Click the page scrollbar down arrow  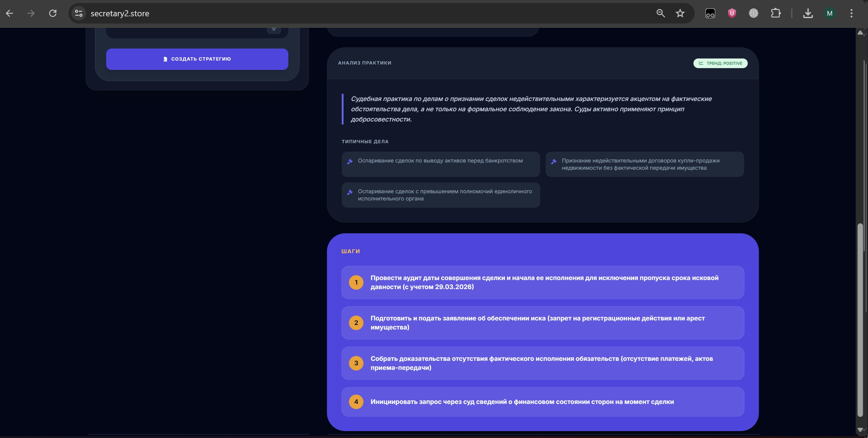(x=860, y=430)
